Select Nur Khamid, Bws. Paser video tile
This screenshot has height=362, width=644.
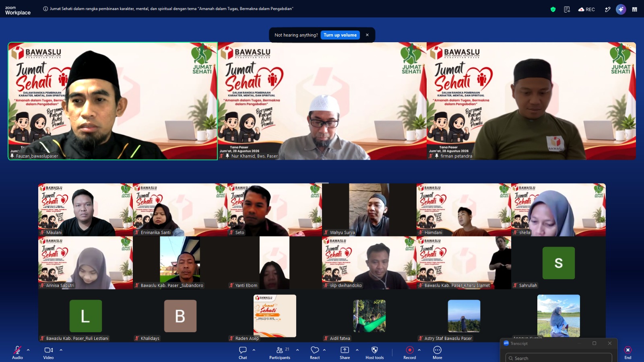tap(322, 101)
